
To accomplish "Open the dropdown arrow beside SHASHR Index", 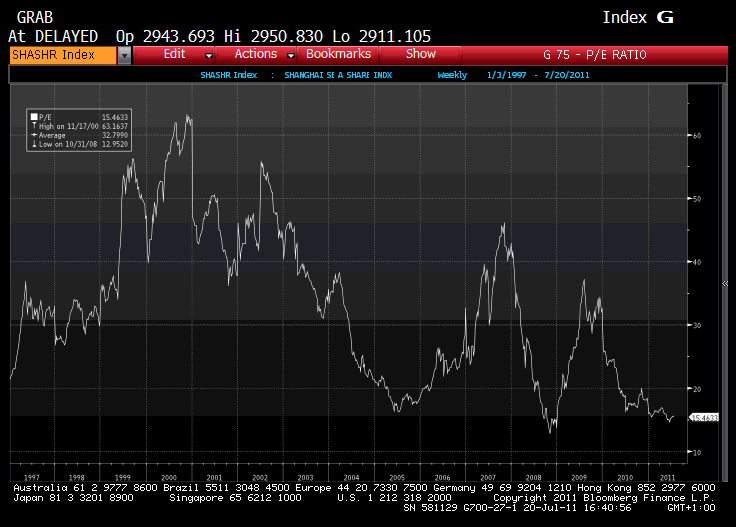I will 124,55.
